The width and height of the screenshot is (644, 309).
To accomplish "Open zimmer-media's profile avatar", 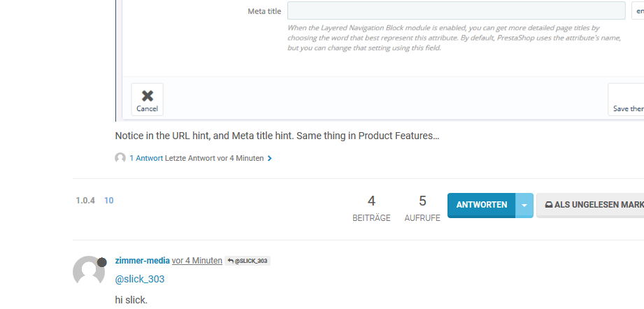I will pos(89,271).
